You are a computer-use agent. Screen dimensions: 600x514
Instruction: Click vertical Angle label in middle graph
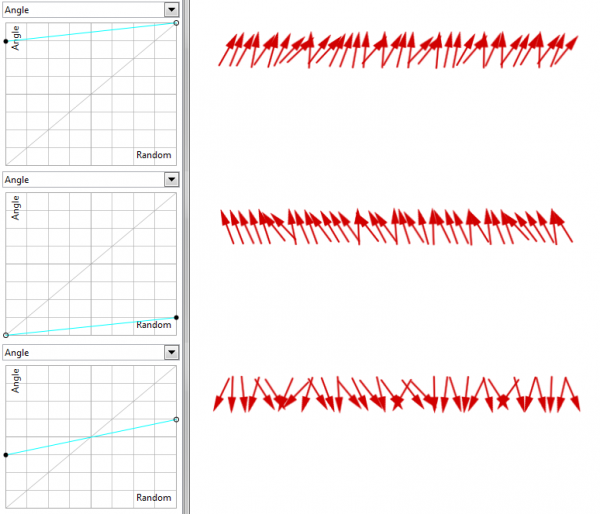16,208
